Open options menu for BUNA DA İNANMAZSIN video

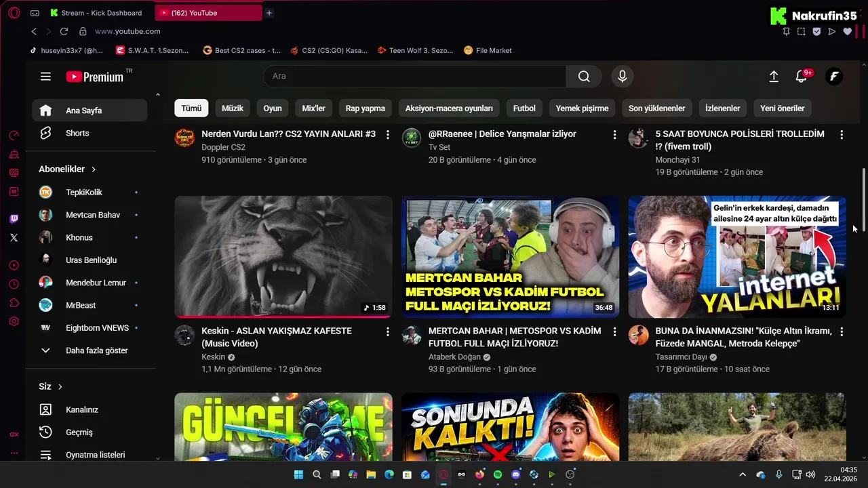842,331
